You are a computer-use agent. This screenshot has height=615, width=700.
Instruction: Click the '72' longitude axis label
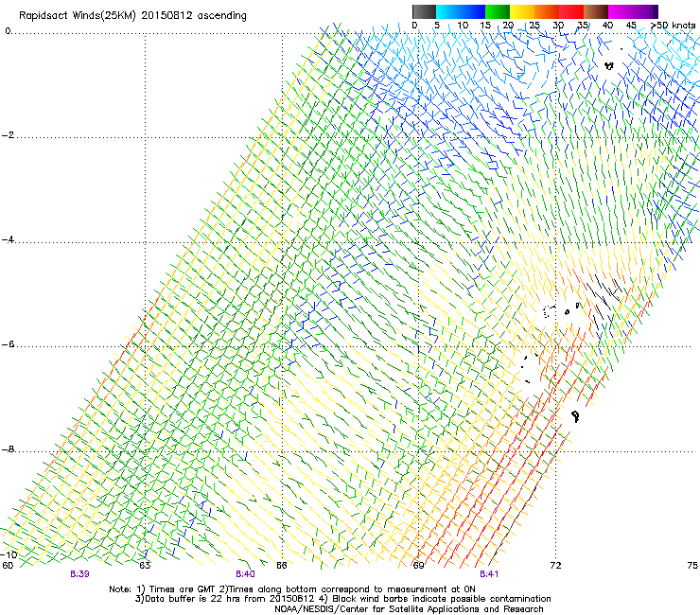(x=555, y=566)
